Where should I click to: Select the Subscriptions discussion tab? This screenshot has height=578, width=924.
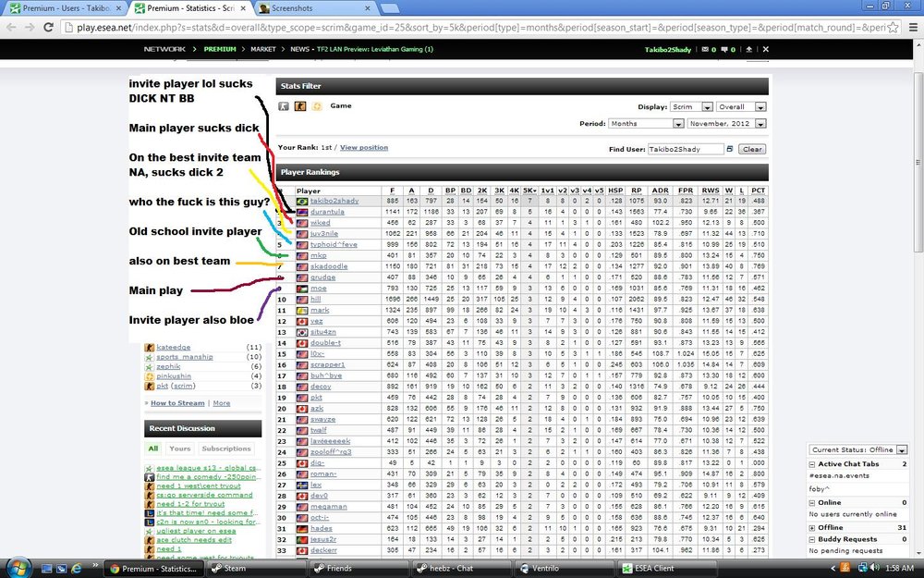(x=226, y=449)
